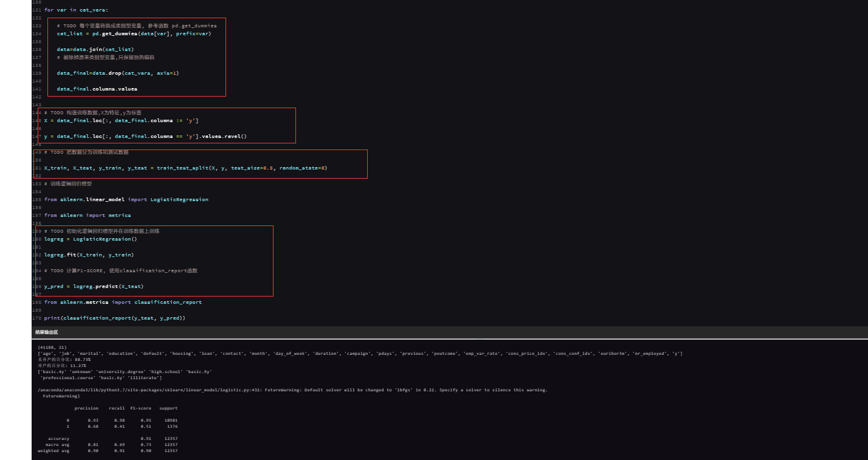The width and height of the screenshot is (868, 460).
Task: Click the TODO comment mentioning pd.get_dummies
Action: [x=137, y=26]
